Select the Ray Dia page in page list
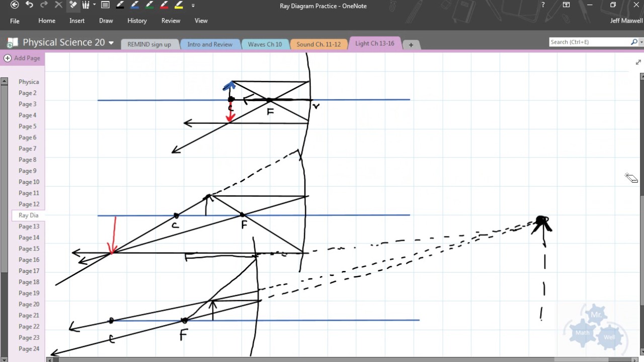Image resolution: width=644 pixels, height=362 pixels. (28, 215)
